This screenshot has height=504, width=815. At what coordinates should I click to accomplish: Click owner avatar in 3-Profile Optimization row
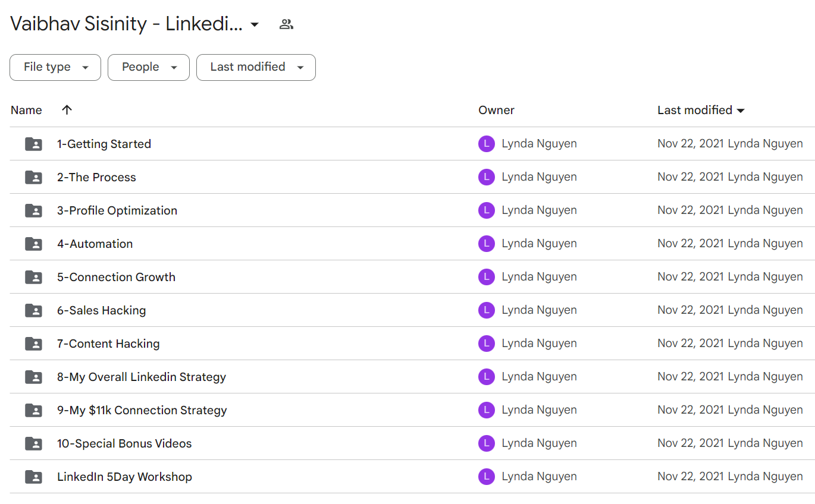point(487,210)
